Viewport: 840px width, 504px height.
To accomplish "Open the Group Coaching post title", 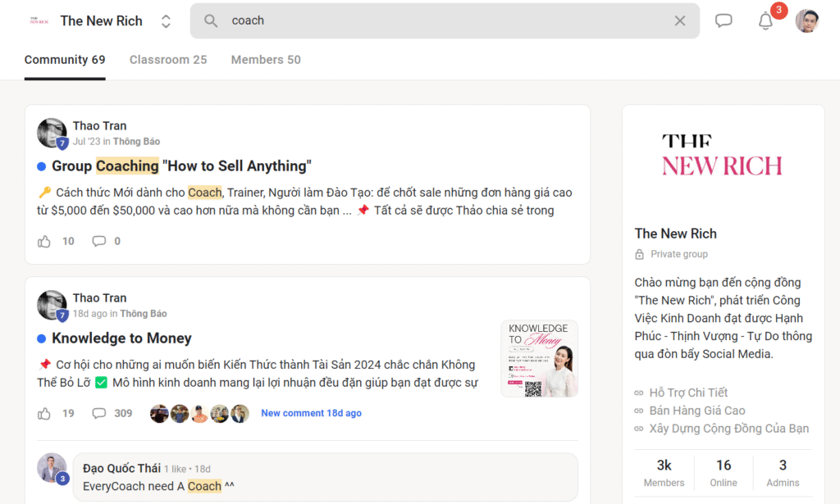I will (x=181, y=166).
